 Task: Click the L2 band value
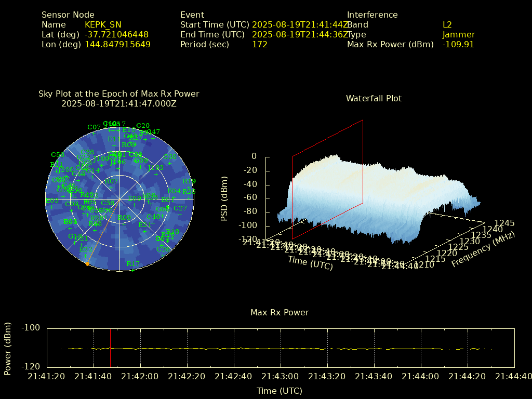[x=447, y=25]
